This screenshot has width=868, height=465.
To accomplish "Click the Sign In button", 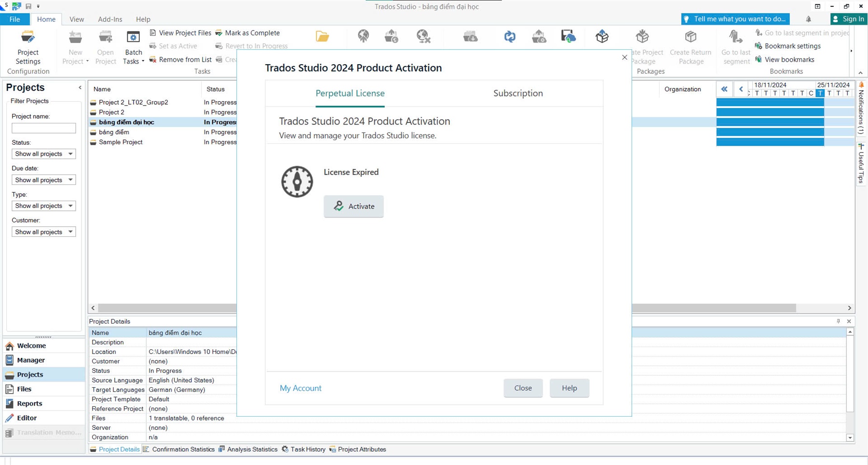I will pyautogui.click(x=849, y=19).
